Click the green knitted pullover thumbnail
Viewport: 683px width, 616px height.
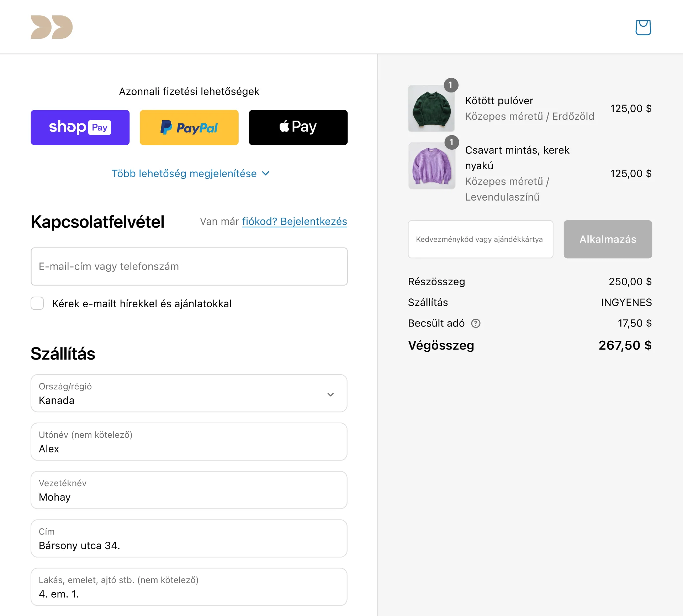431,108
